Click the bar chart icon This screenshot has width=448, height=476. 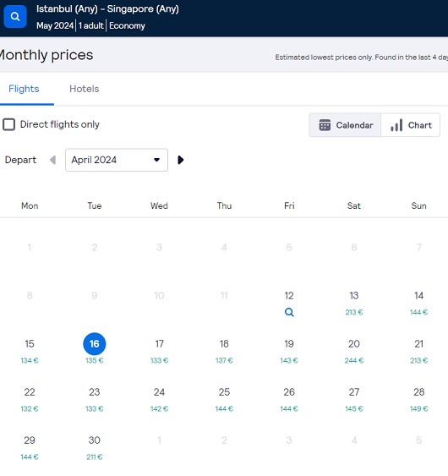tap(396, 125)
